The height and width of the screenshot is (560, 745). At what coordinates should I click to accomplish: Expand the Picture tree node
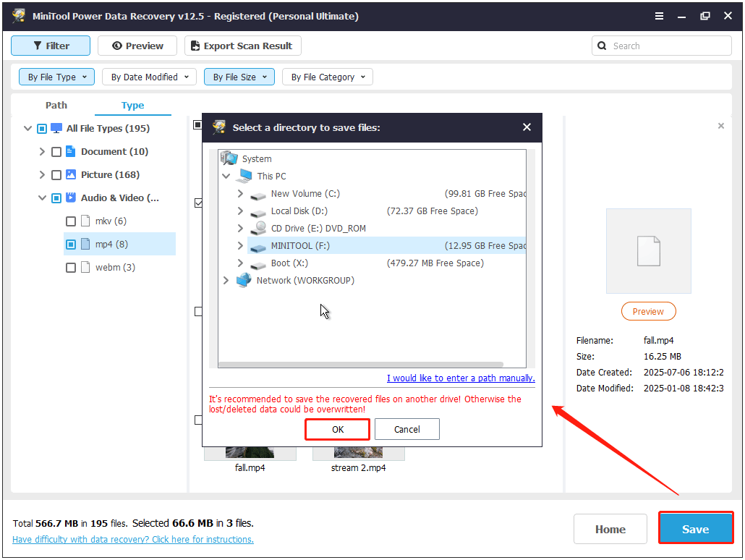click(42, 175)
